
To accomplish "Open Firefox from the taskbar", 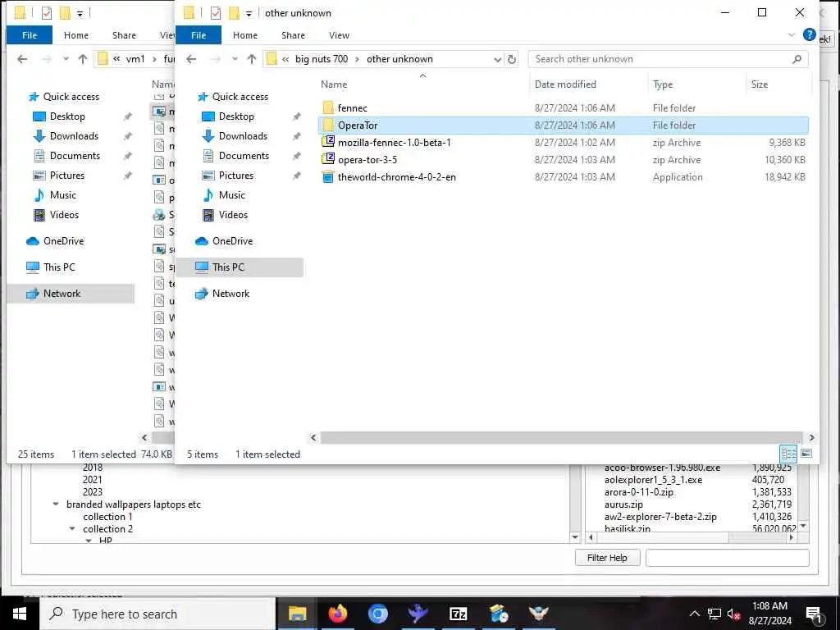I will tap(337, 614).
